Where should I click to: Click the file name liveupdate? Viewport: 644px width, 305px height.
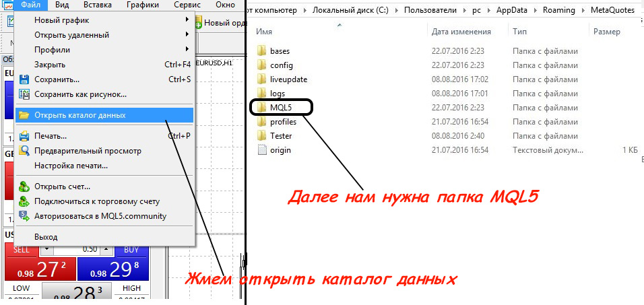click(289, 79)
